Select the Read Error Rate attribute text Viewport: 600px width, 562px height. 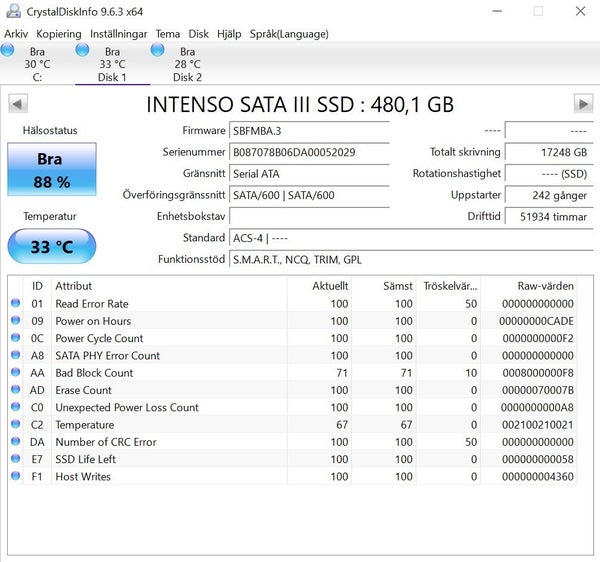pyautogui.click(x=92, y=304)
